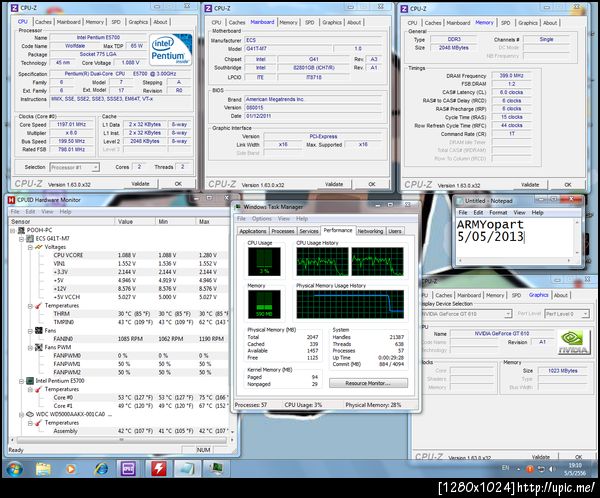600x498 pixels.
Task: Open Resource Monitor from Task Manager
Action: (x=368, y=383)
